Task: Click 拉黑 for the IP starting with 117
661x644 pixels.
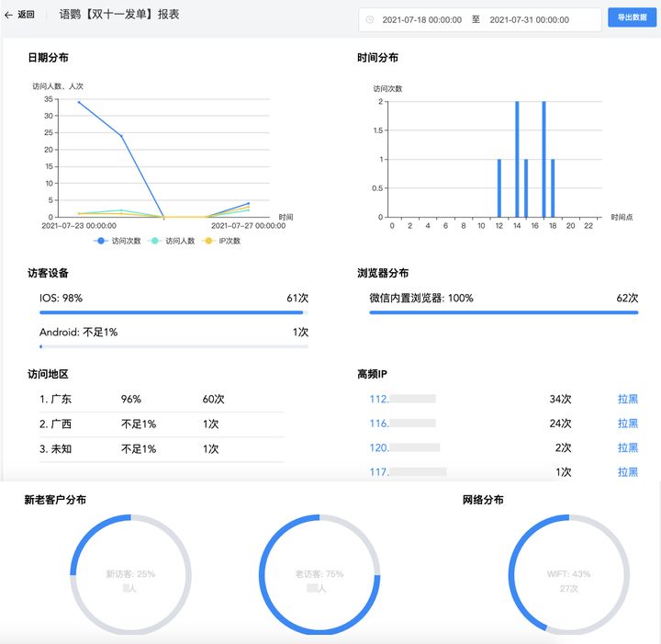Action: coord(627,471)
